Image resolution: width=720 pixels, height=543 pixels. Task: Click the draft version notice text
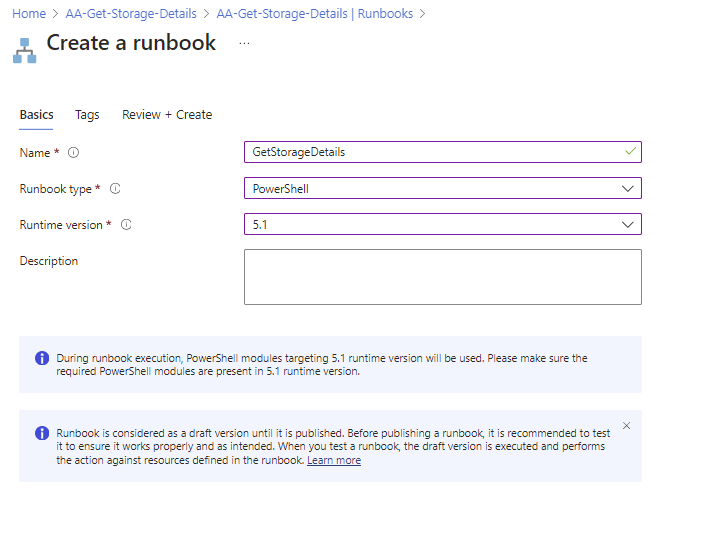(333, 446)
